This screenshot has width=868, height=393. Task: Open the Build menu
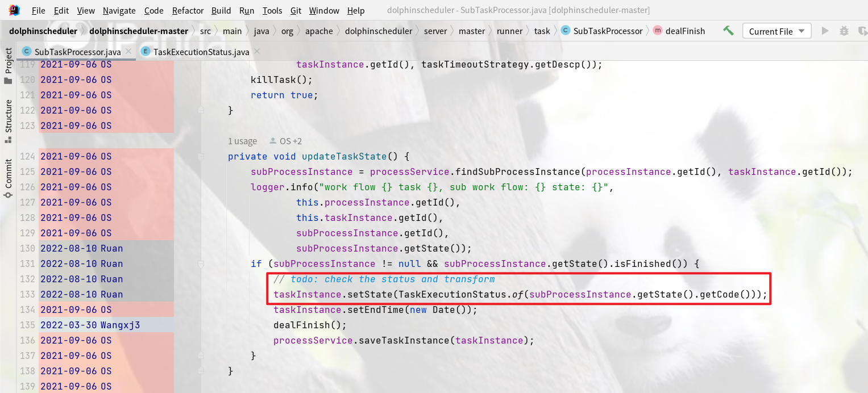(221, 10)
